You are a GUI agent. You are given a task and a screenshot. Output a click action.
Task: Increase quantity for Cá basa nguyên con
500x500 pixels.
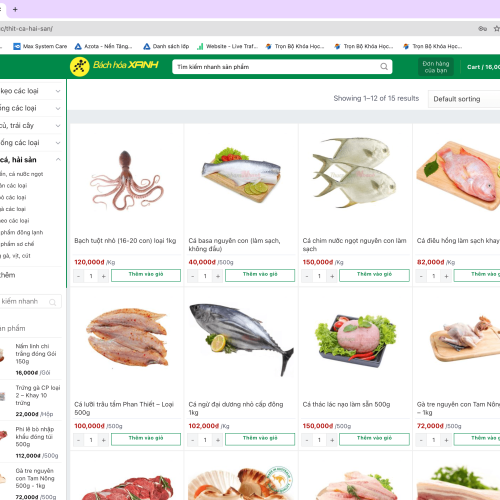point(218,276)
